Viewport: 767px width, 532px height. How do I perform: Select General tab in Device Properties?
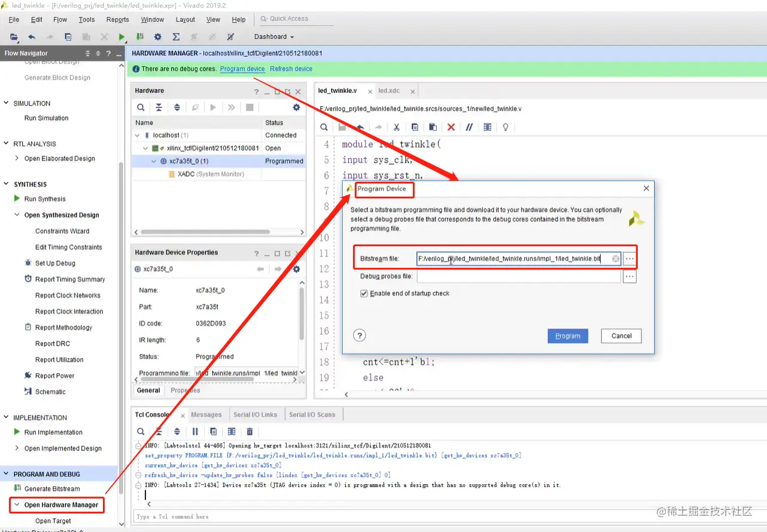[x=148, y=390]
